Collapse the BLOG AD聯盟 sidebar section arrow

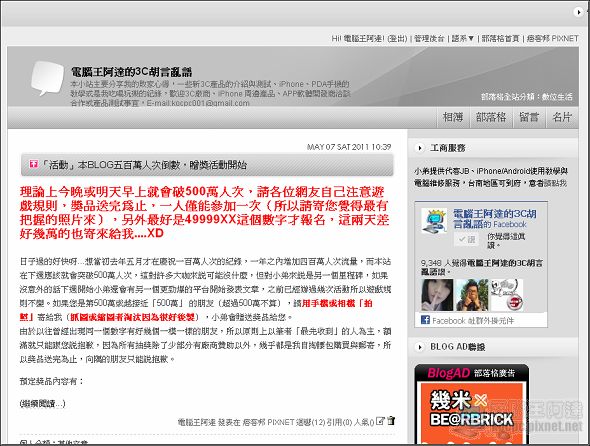click(419, 347)
